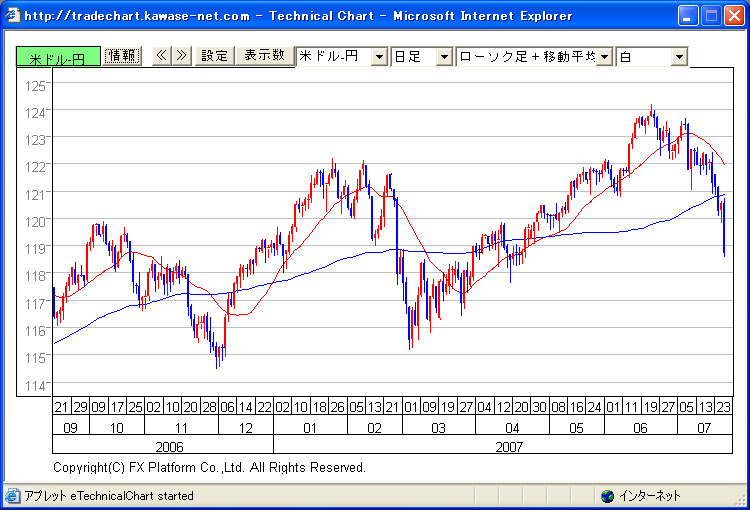Close the Internet Explorer window
The height and width of the screenshot is (510, 750).
pyautogui.click(x=734, y=15)
